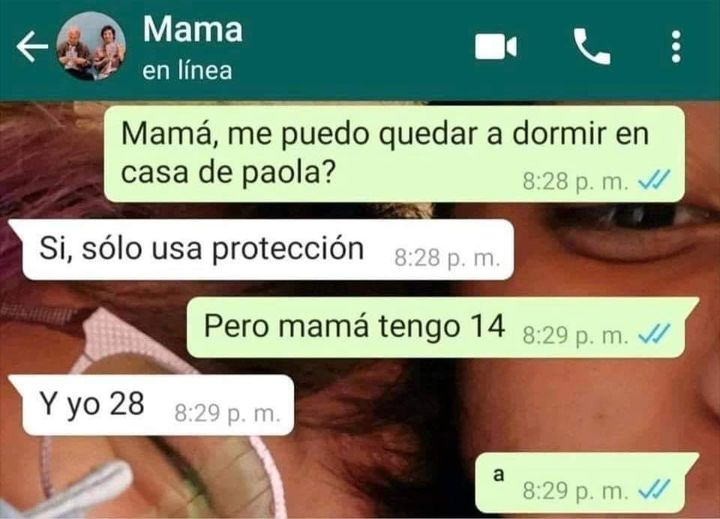Select the single letter 'a' message
The height and width of the screenshot is (519, 720).
pyautogui.click(x=586, y=483)
